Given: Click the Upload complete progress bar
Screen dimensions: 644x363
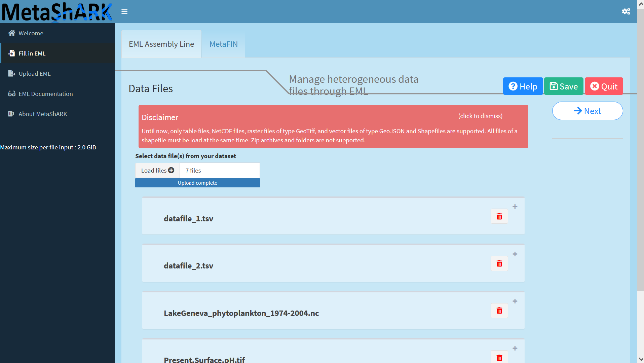Looking at the screenshot, I should [197, 183].
